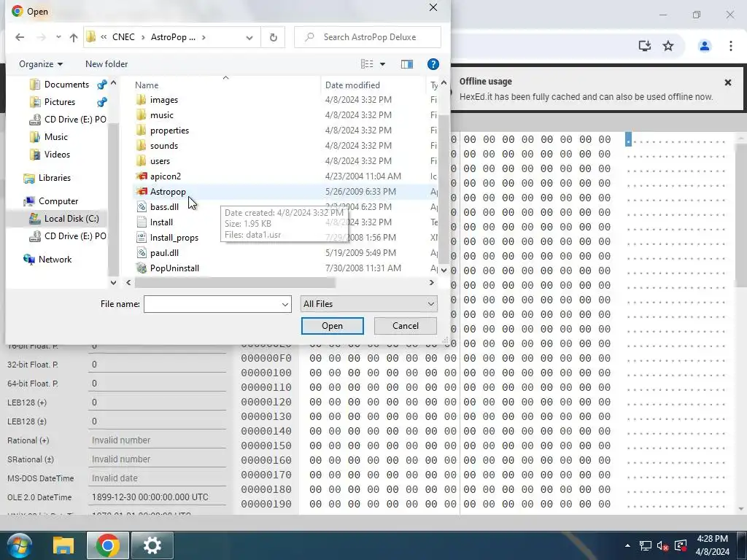747x560 pixels.
Task: Select the users folder icon
Action: click(141, 160)
